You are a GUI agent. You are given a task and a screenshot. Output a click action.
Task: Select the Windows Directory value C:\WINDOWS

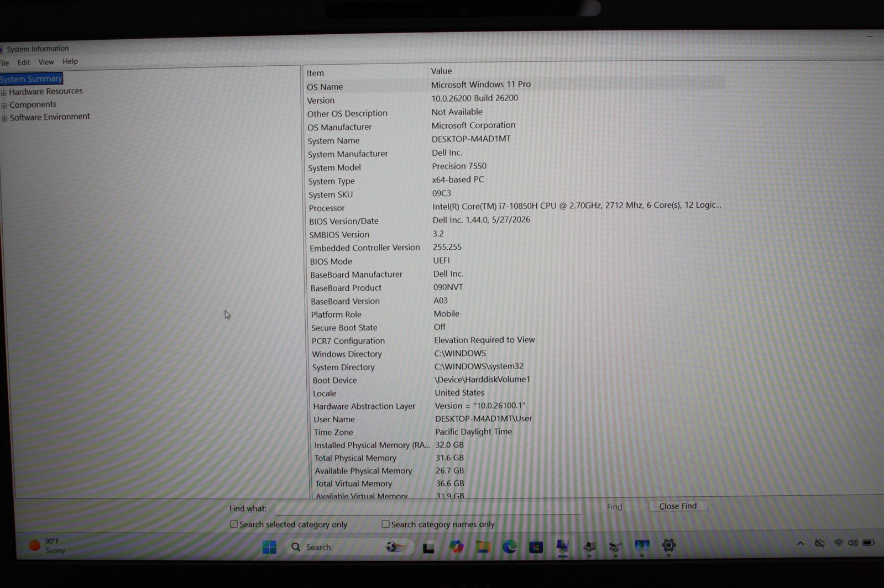[x=460, y=353]
